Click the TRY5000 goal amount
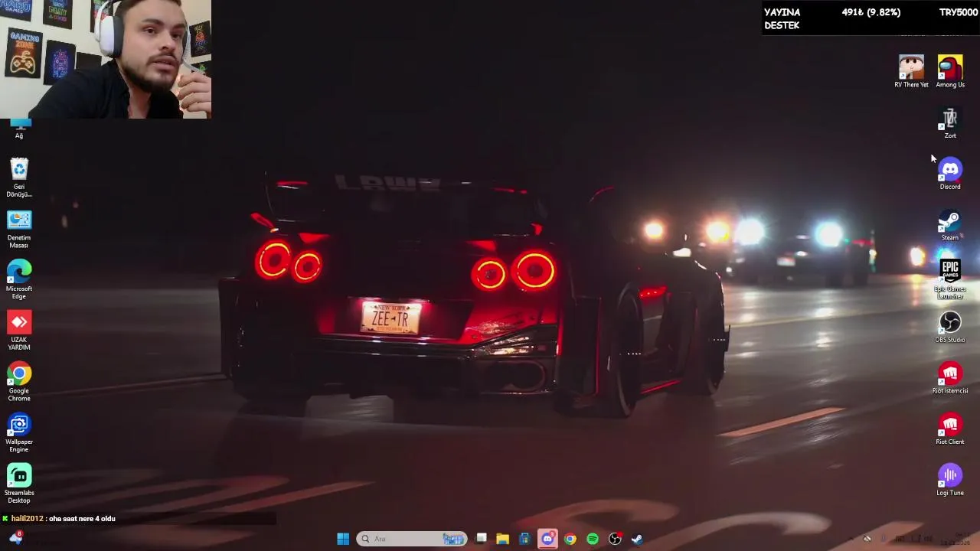The image size is (980, 551). tap(959, 12)
